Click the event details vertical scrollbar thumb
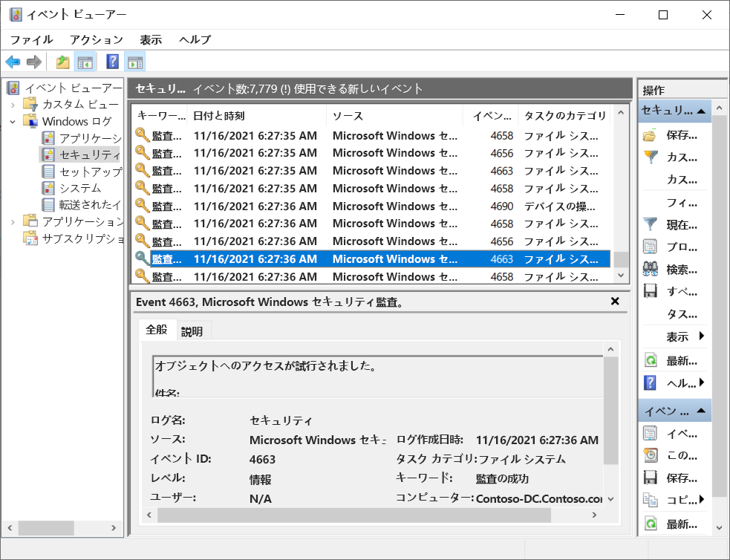This screenshot has height=560, width=730. (x=611, y=411)
